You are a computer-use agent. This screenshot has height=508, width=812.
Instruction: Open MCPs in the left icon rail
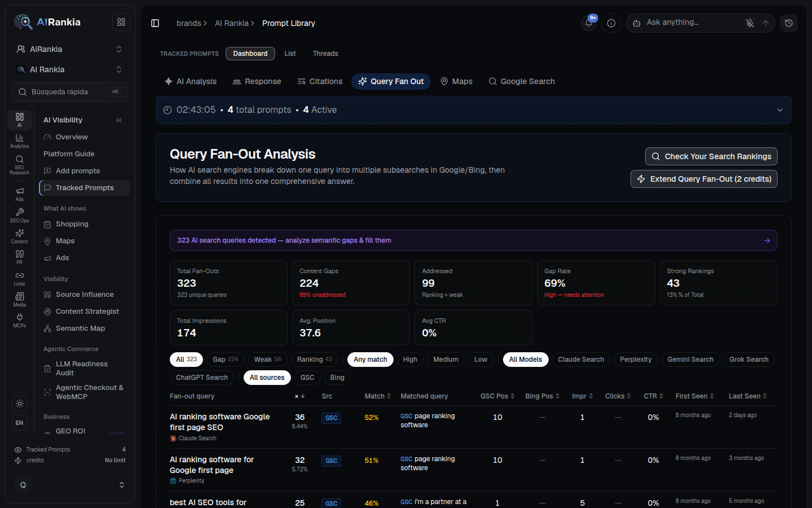(x=19, y=321)
